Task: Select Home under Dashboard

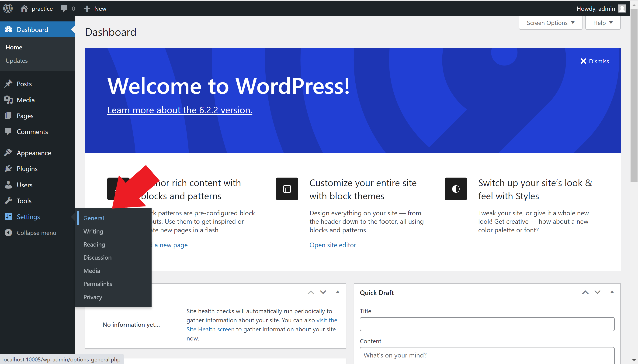Action: point(14,47)
